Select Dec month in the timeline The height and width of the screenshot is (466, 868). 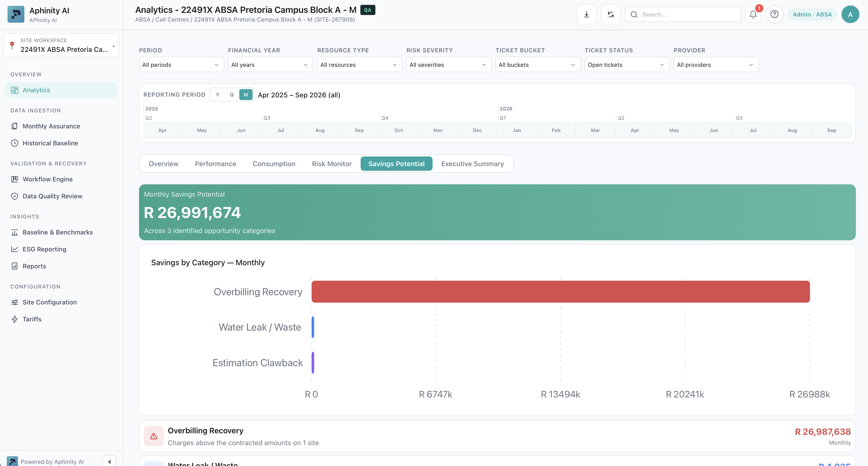[477, 130]
